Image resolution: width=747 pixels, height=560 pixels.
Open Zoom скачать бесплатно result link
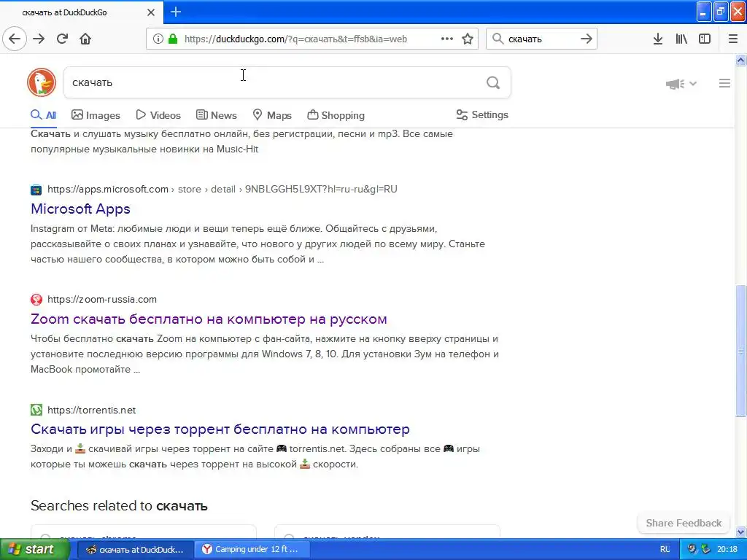click(x=209, y=319)
